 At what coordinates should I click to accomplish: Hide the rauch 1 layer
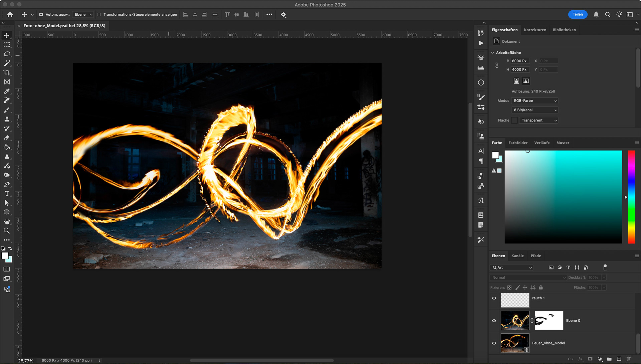(494, 298)
